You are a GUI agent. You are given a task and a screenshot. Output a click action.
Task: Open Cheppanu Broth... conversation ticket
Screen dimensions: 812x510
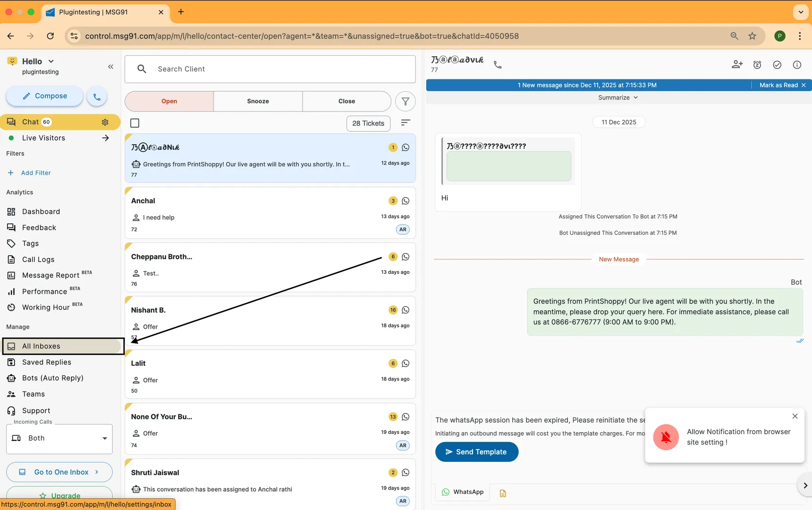tap(271, 268)
